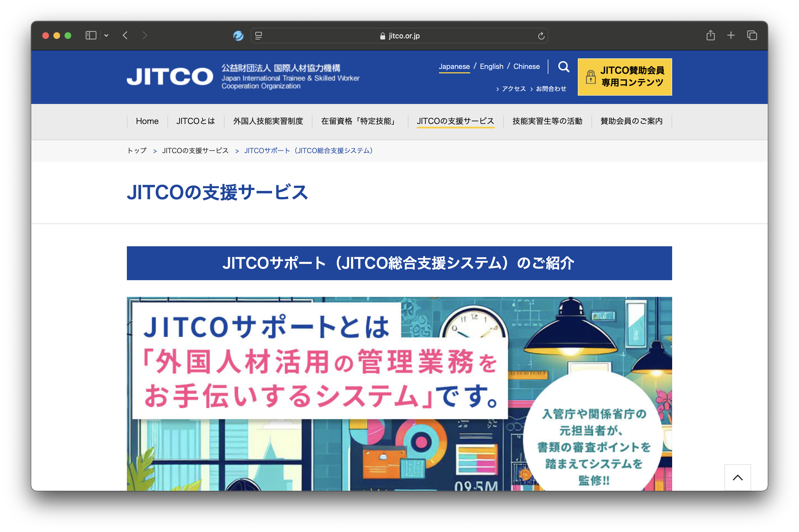Image resolution: width=799 pixels, height=532 pixels.
Task: Open the sidebar options dropdown chevron
Action: coord(106,35)
